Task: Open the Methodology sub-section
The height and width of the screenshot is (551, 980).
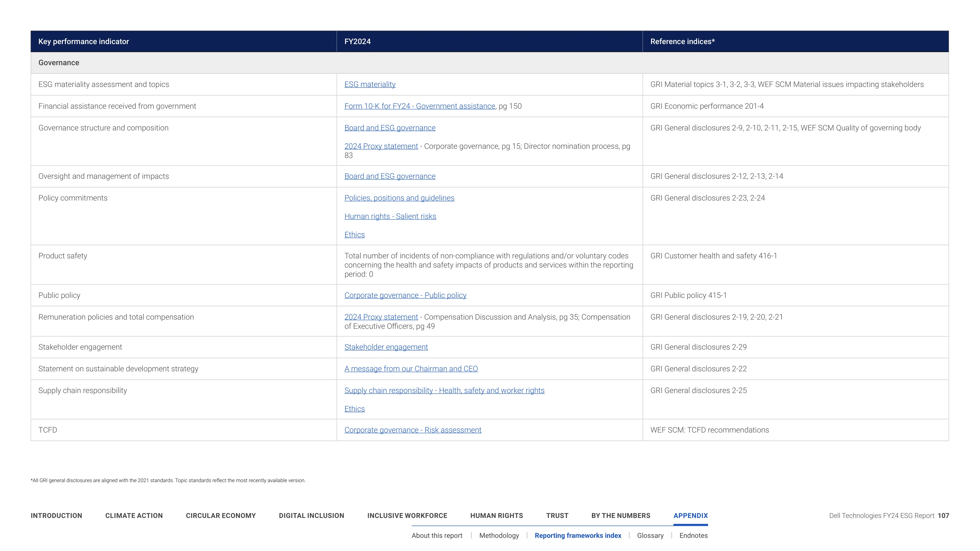Action: click(499, 535)
